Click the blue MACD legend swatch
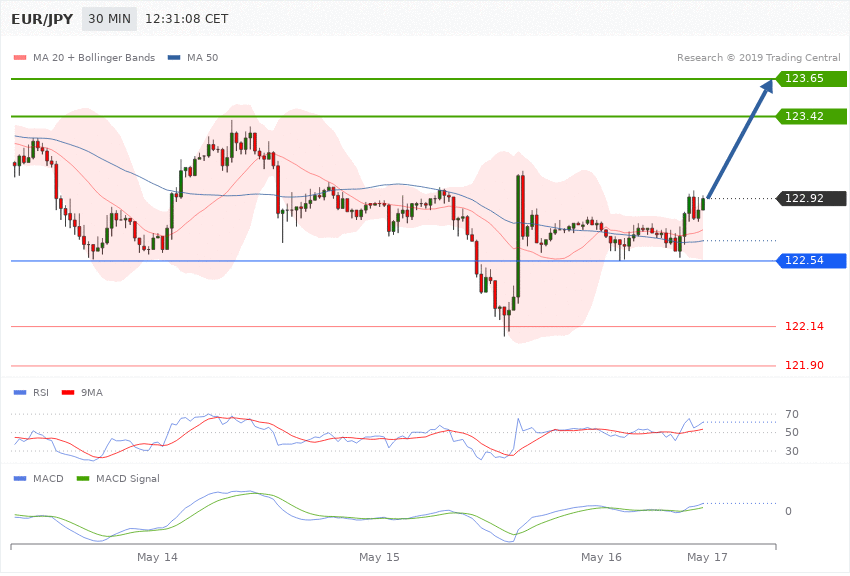 [x=20, y=478]
